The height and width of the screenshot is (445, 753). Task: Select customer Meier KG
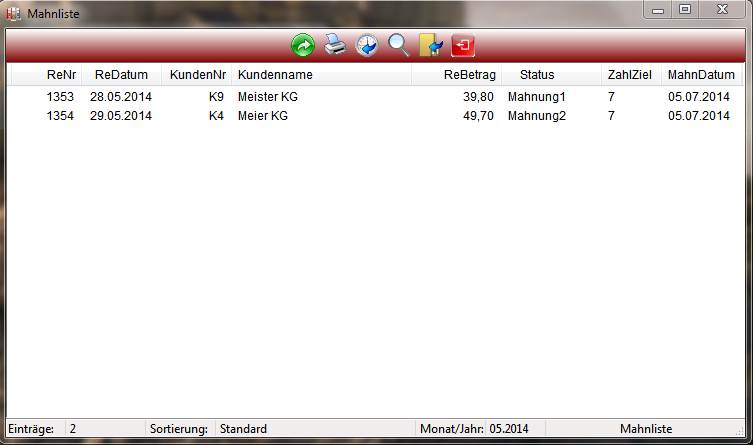(x=263, y=116)
